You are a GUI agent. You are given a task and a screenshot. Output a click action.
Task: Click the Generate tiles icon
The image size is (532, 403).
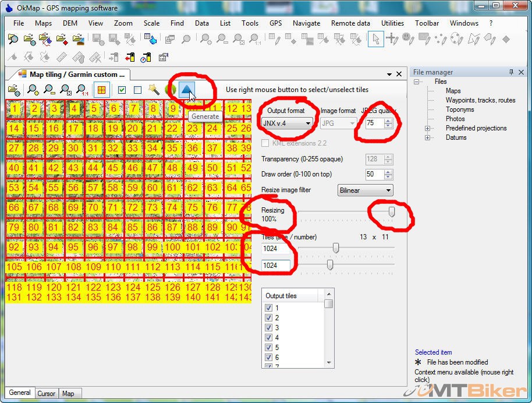pyautogui.click(x=186, y=90)
